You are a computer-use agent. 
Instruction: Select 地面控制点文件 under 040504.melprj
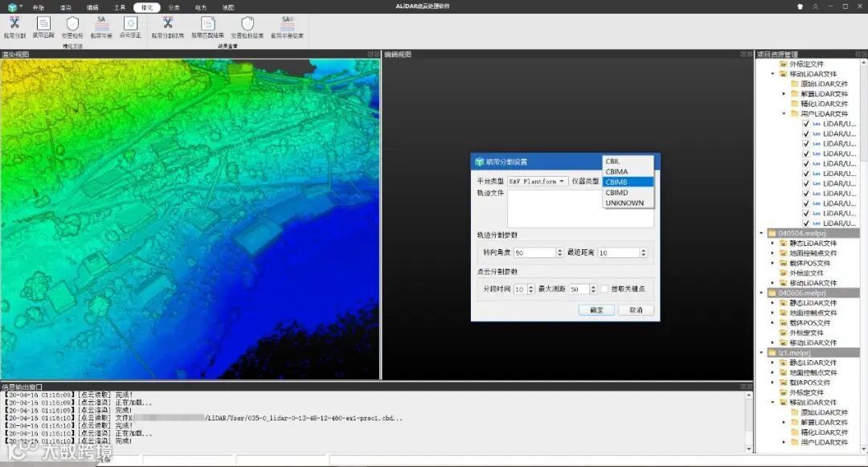coord(813,253)
